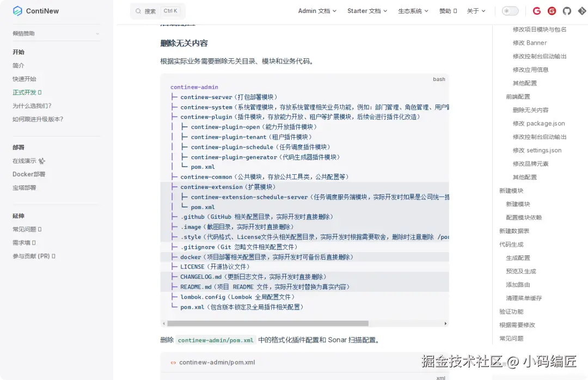Open 为什么选我们? page
Screen dimensions: 588x380
click(x=32, y=106)
